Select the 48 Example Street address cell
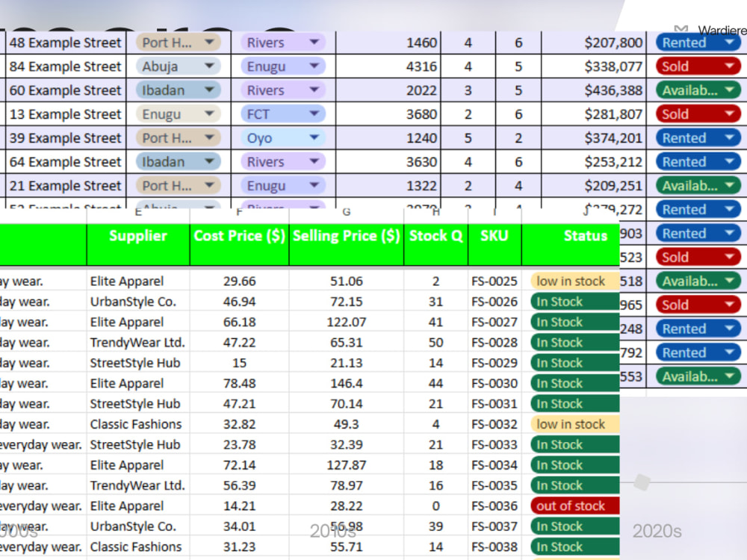 [x=66, y=43]
